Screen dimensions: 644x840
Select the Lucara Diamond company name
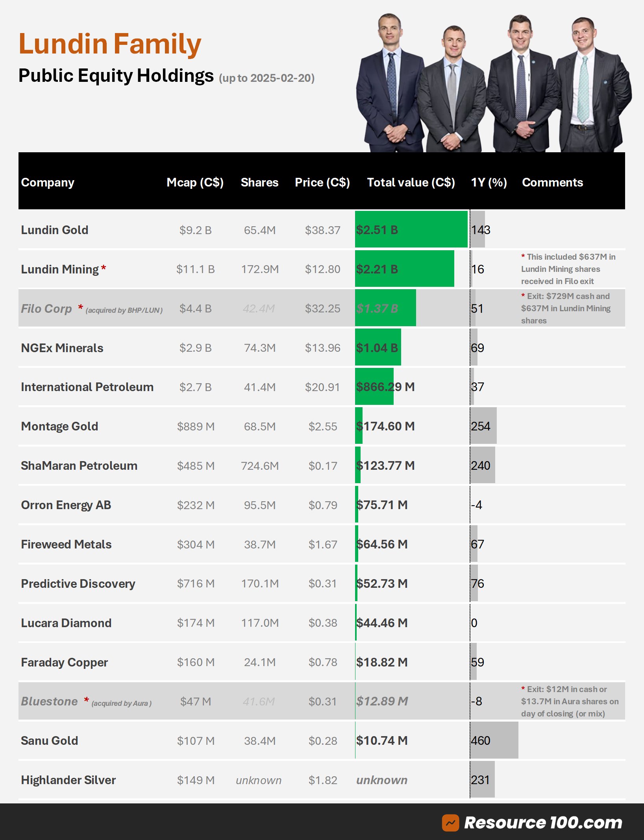(x=66, y=623)
